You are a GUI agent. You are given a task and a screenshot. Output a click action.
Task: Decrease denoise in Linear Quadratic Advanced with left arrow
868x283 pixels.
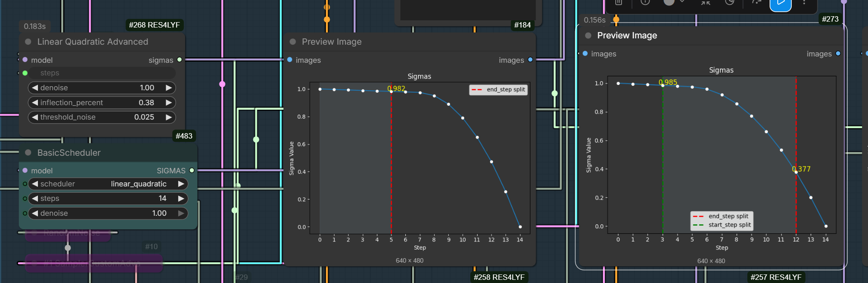coord(35,88)
